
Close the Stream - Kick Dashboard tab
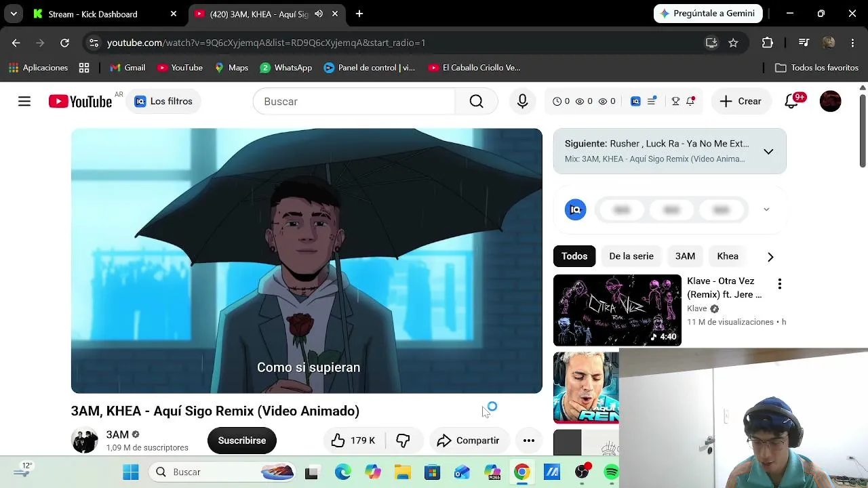(174, 14)
